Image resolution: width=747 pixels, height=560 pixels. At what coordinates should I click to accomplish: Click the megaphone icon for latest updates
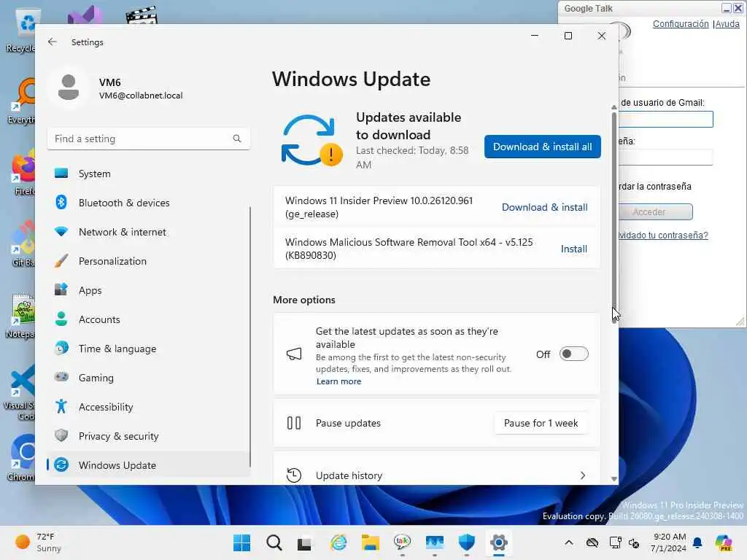(294, 354)
